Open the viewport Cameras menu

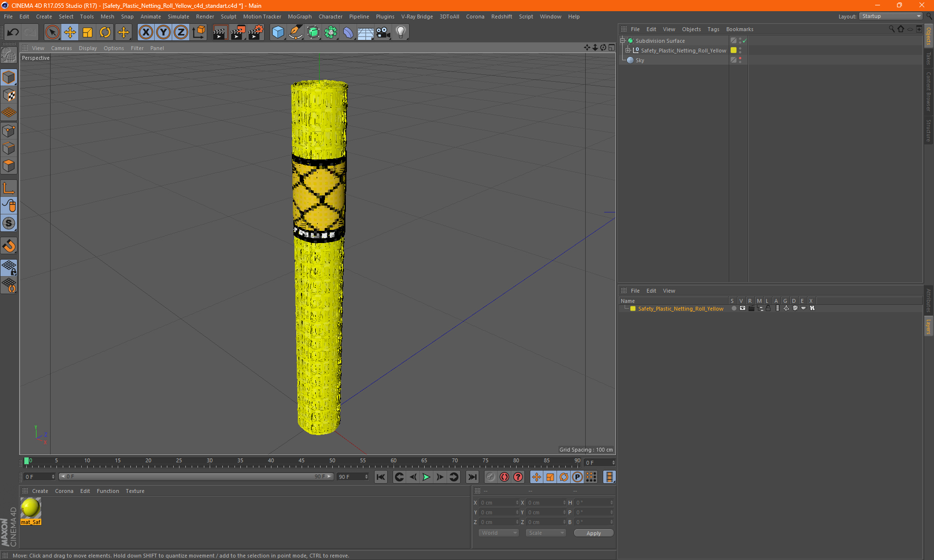pos(61,48)
